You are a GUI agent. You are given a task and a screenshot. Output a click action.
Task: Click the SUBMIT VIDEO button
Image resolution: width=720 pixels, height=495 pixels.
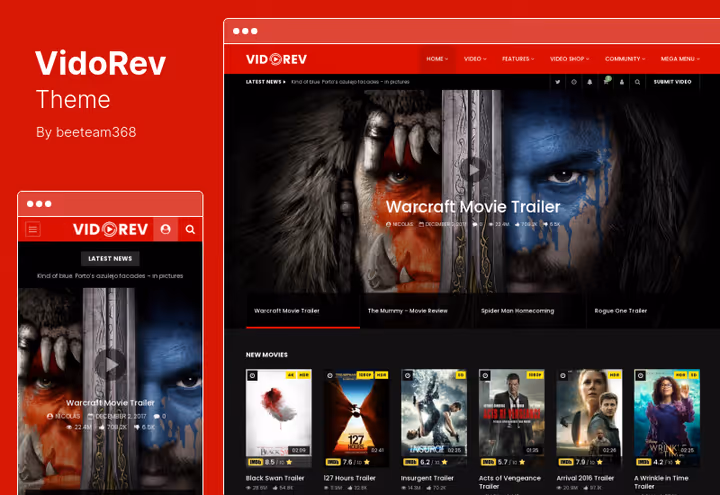point(672,82)
